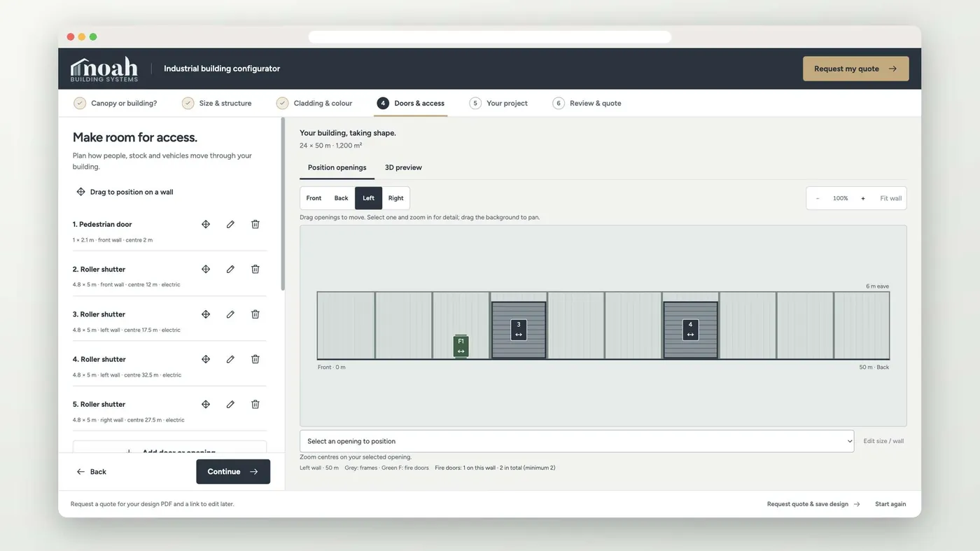This screenshot has height=551, width=980.
Task: Click the Noah Building Systems logo
Action: (104, 69)
